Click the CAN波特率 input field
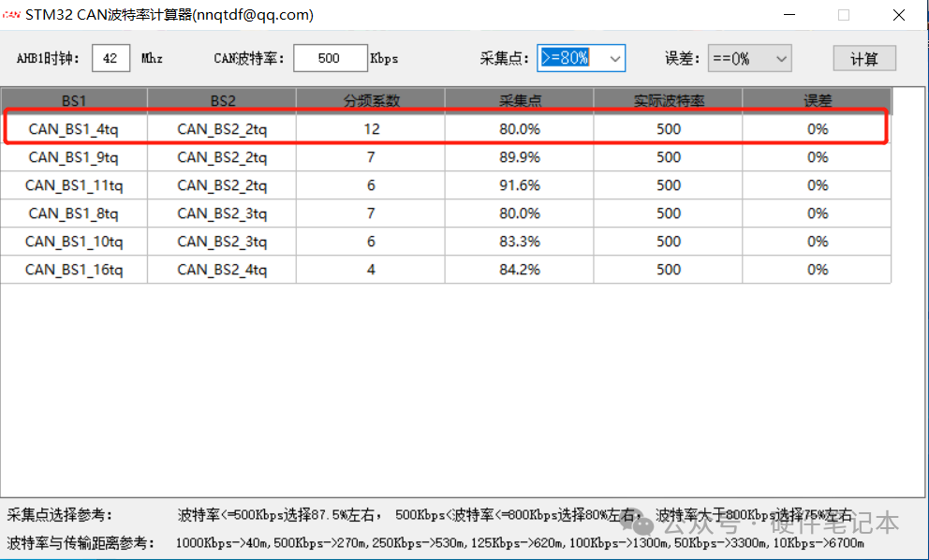The height and width of the screenshot is (560, 929). (330, 57)
